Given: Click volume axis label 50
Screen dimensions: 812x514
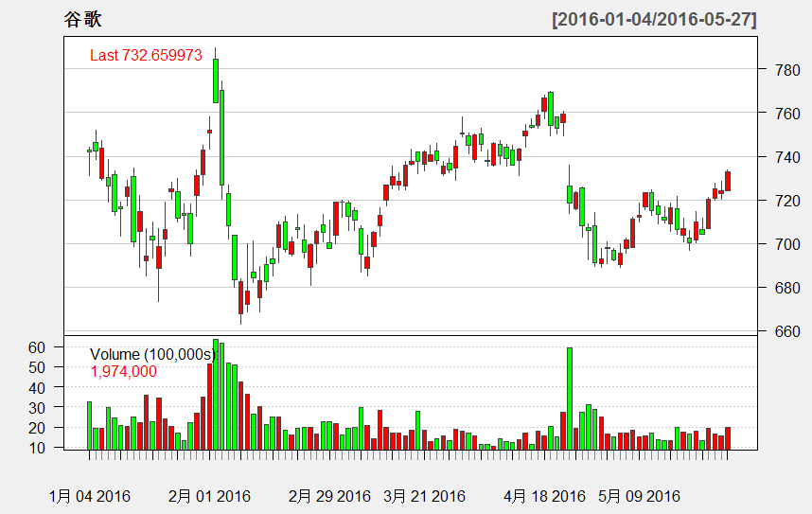Looking at the screenshot, I should 37,367.
